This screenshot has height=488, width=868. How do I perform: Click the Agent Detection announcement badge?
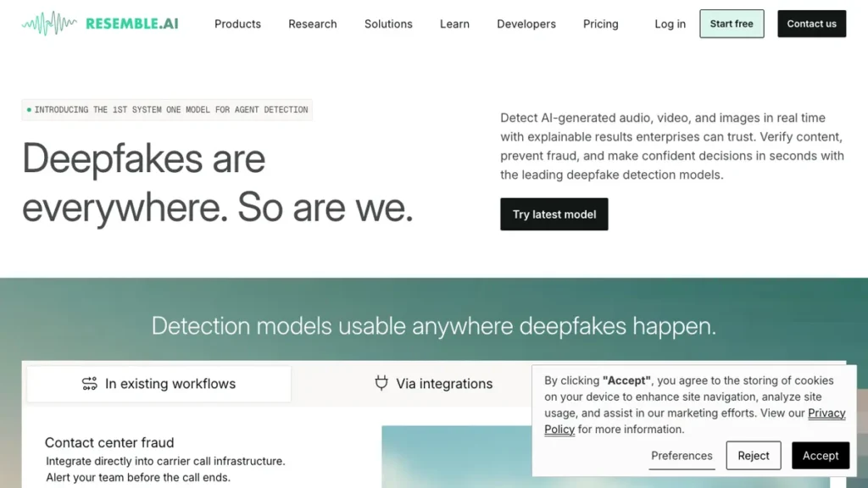click(x=167, y=109)
